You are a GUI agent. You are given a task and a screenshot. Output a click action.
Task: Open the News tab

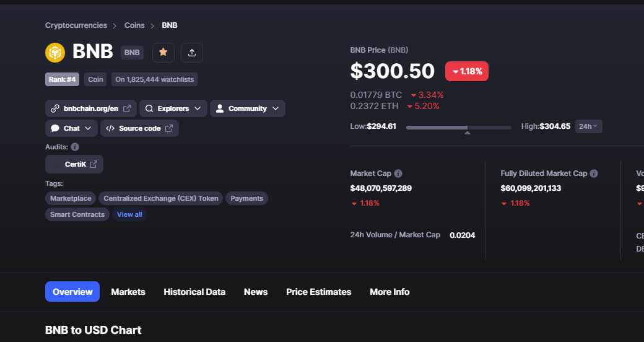point(256,292)
